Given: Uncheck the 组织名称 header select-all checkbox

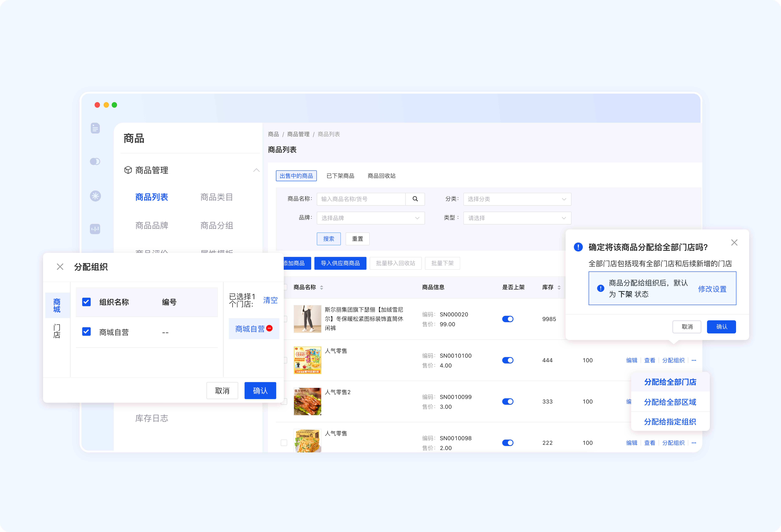Looking at the screenshot, I should coord(86,302).
